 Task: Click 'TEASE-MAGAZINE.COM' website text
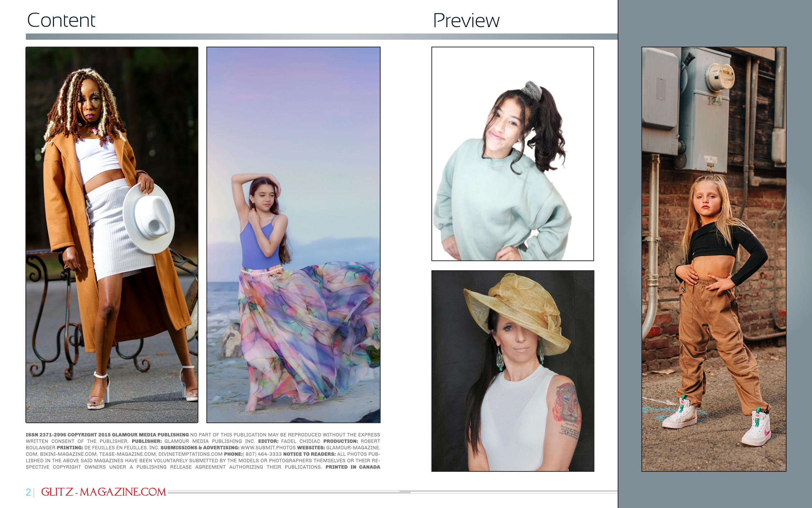127,454
